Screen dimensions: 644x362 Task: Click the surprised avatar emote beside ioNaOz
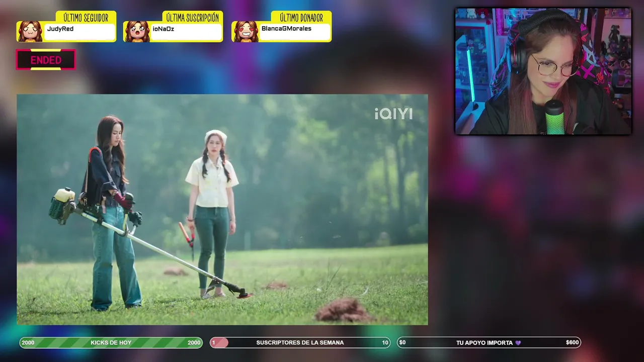137,32
